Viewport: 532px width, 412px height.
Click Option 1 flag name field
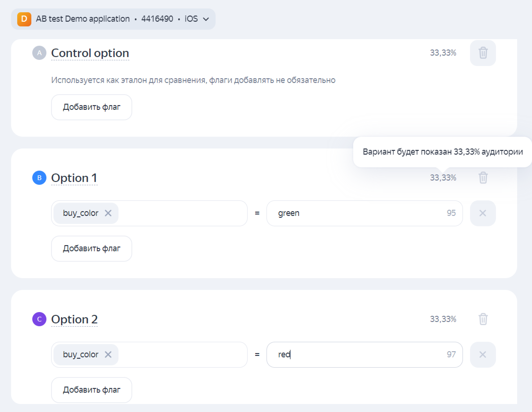(x=183, y=213)
